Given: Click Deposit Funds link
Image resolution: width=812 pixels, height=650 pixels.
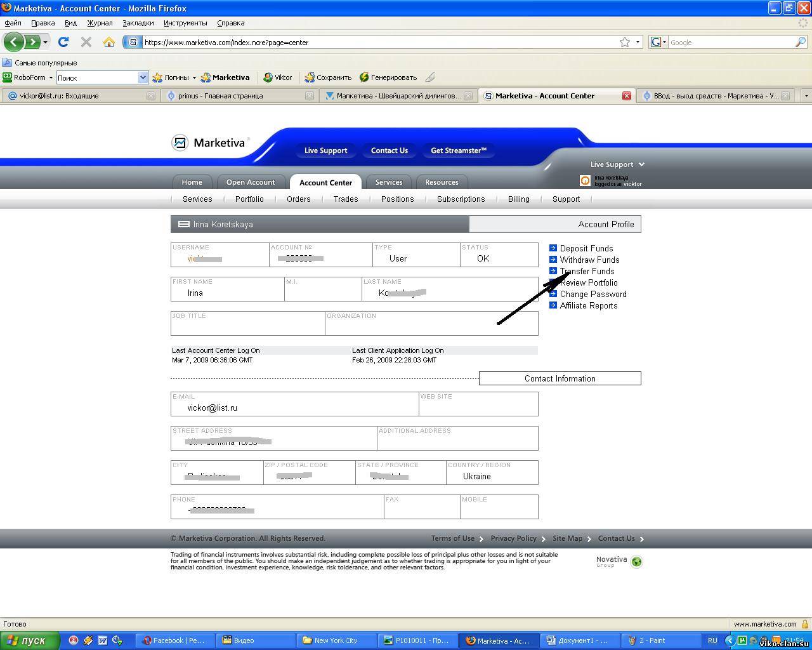Looking at the screenshot, I should coord(586,248).
